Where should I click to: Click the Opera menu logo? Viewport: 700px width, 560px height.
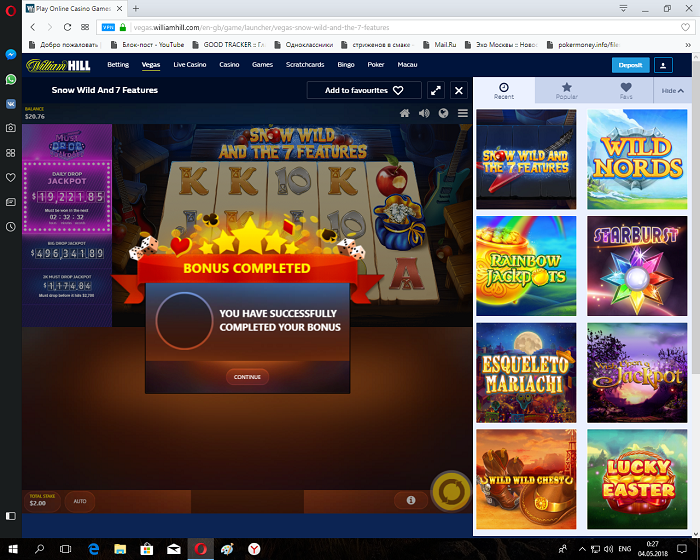point(11,10)
